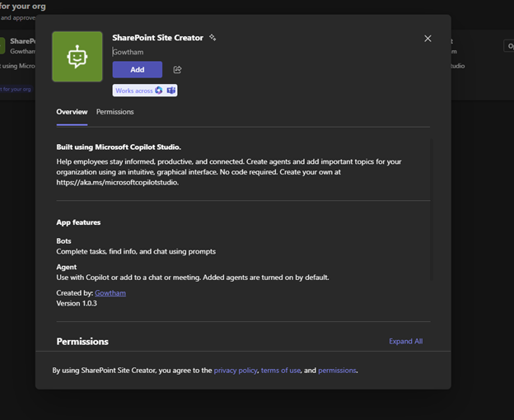Click the Bots feature label
The image size is (514, 420).
63,240
